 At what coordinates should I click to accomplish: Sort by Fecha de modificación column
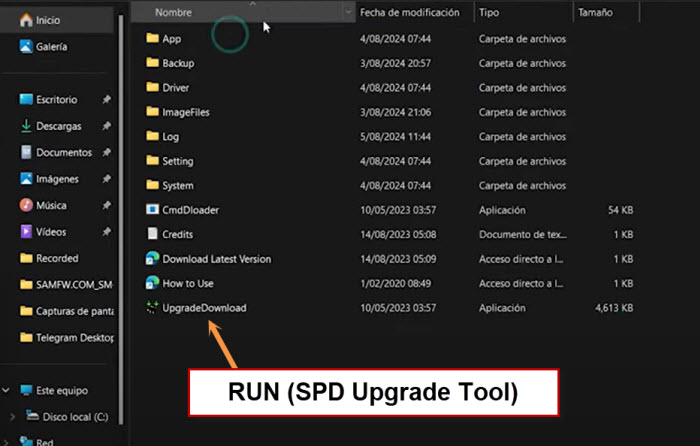pos(409,13)
